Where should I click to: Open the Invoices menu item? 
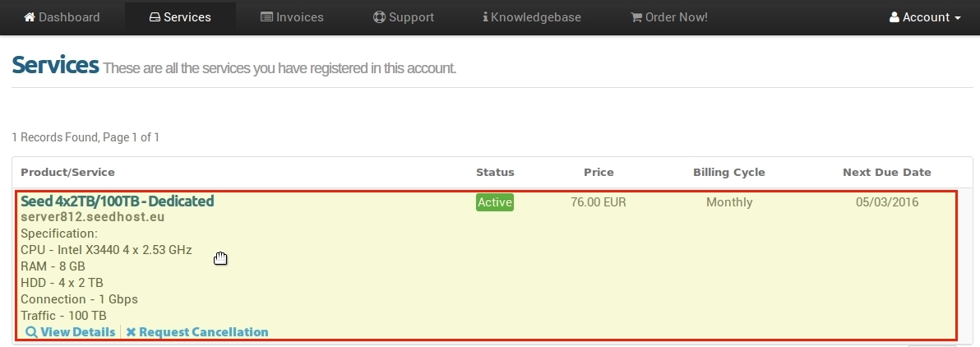click(x=292, y=17)
